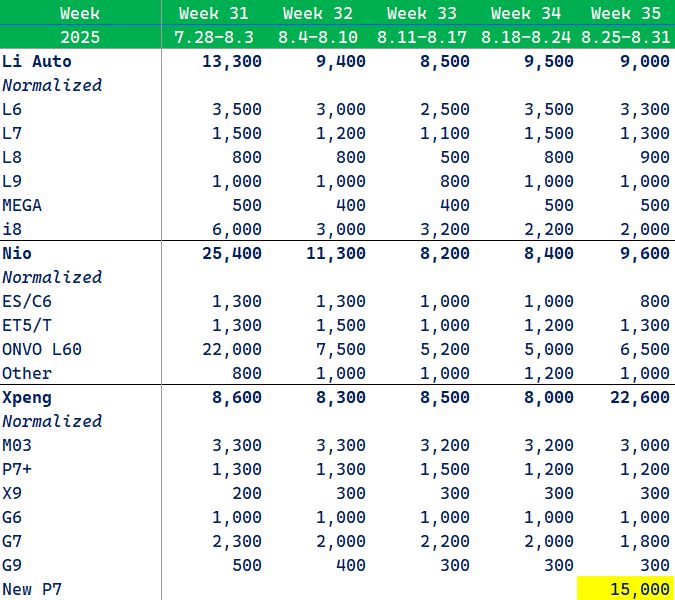Viewport: 675px width, 600px height.
Task: Click Xpeng Week 35 total 22,600
Action: coord(640,398)
